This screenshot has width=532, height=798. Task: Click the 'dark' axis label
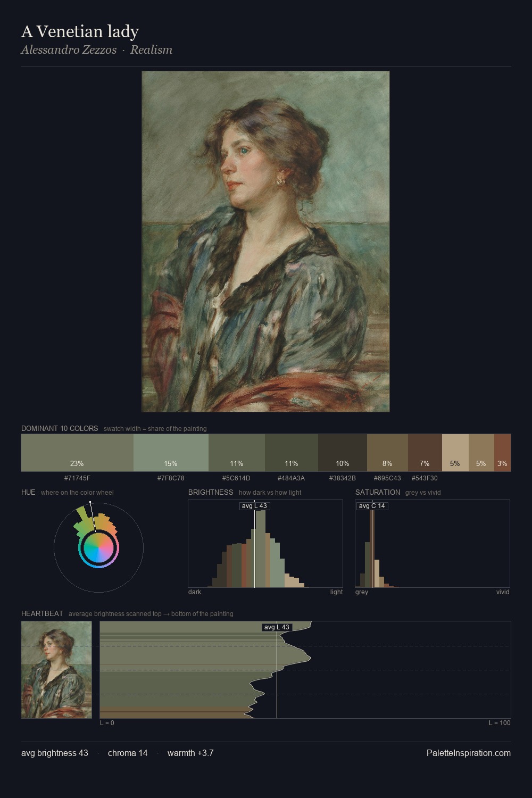tap(195, 592)
